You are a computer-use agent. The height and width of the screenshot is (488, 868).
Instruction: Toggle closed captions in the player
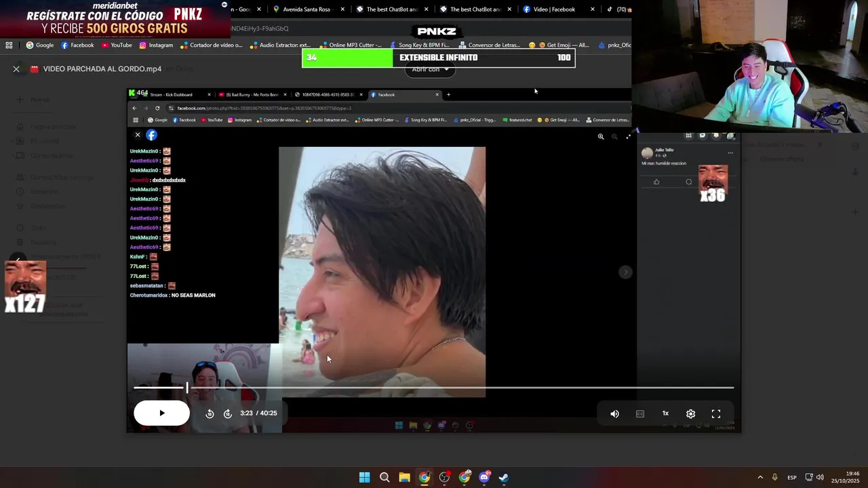point(639,413)
